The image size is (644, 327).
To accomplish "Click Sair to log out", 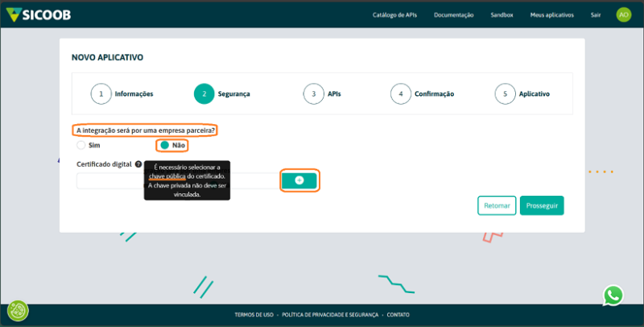I will tap(596, 14).
